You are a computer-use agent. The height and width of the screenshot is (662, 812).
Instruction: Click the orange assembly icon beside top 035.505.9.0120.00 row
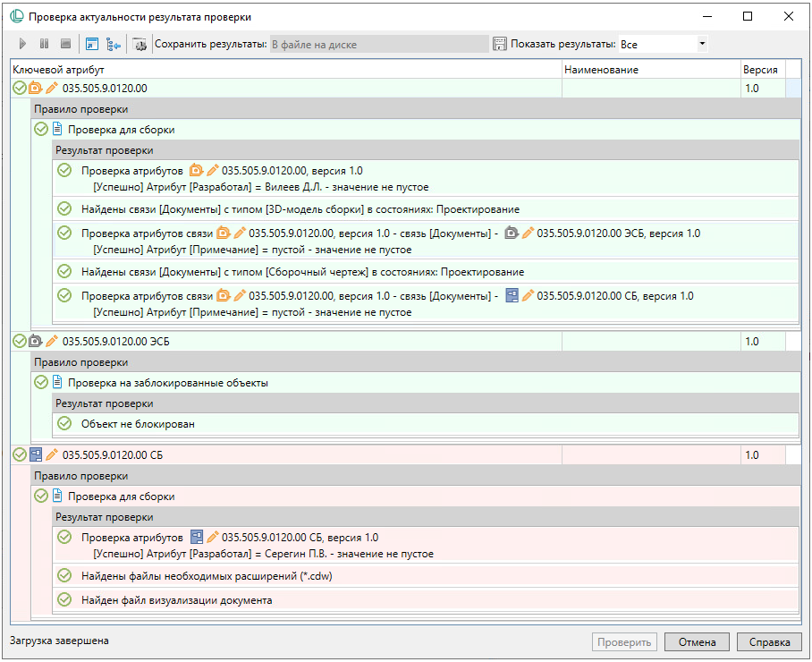[36, 88]
